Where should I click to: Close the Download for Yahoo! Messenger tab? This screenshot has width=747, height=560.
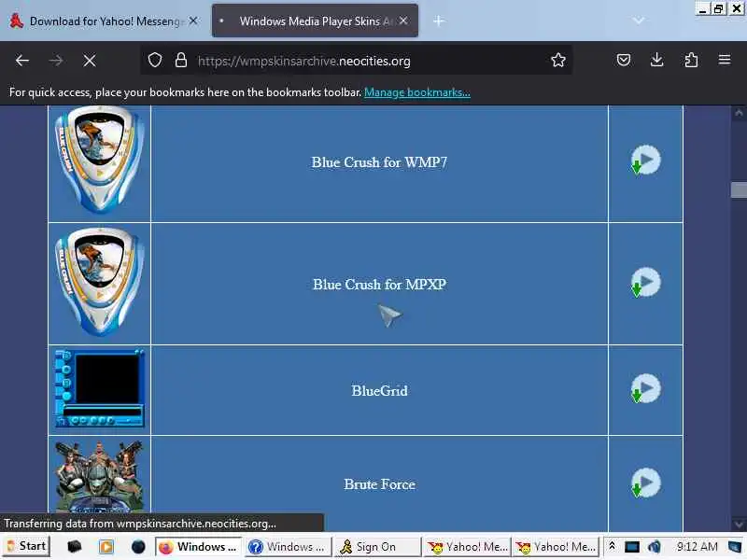point(193,21)
